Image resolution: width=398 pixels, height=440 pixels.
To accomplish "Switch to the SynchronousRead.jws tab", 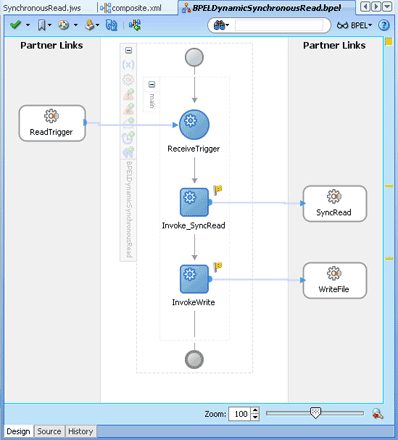I will coord(42,8).
